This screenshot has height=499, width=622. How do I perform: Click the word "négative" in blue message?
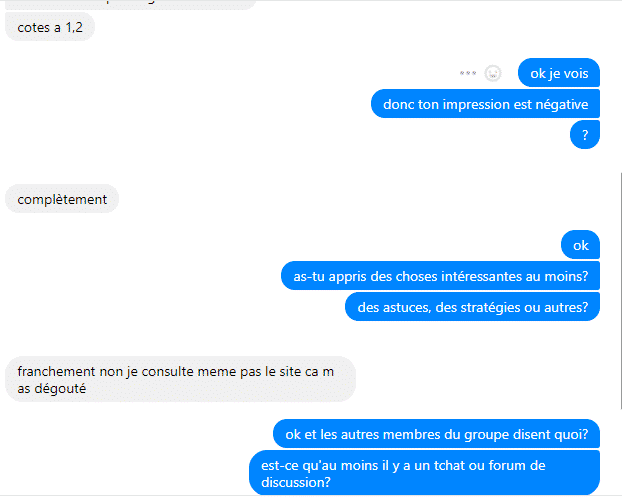(x=562, y=104)
